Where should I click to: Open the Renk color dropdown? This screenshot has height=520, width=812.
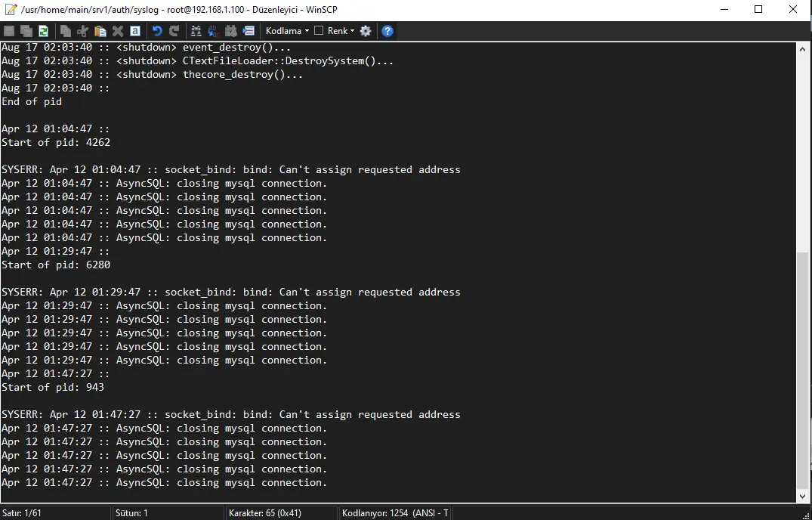click(341, 31)
